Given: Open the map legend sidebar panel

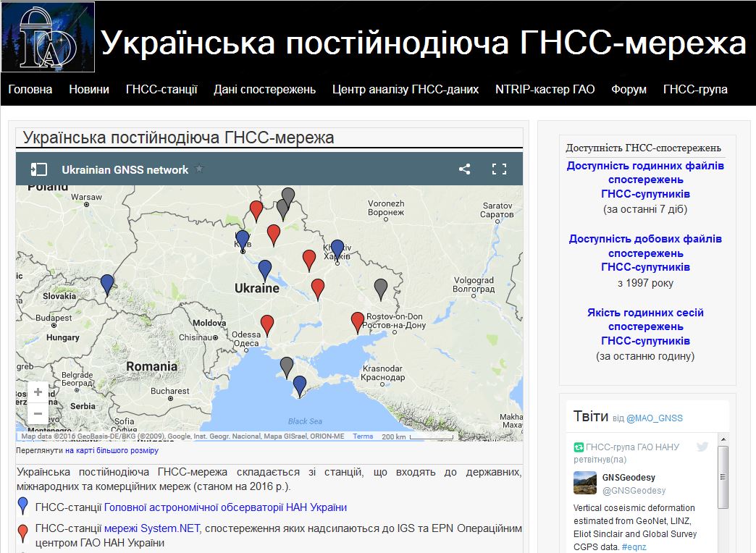Looking at the screenshot, I should point(38,169).
